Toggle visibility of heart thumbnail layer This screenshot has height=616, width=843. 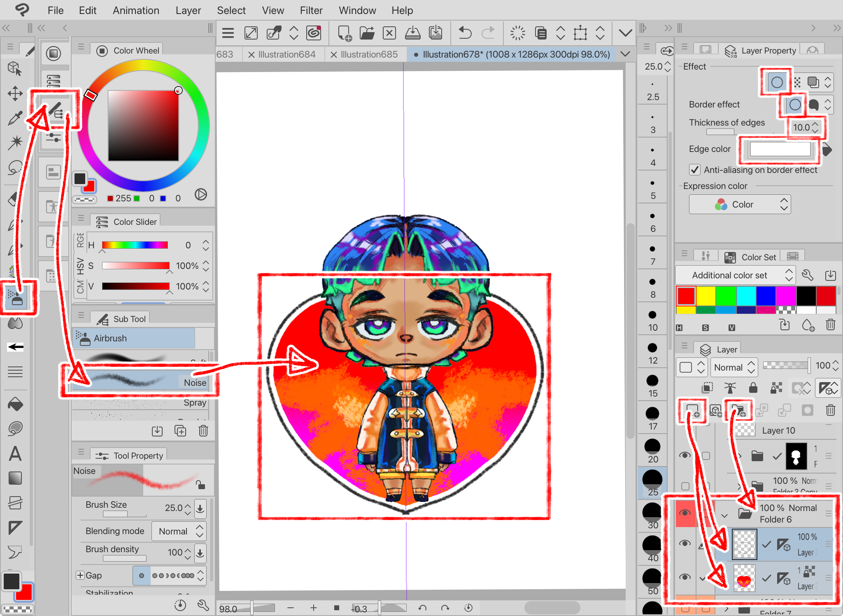click(x=685, y=577)
